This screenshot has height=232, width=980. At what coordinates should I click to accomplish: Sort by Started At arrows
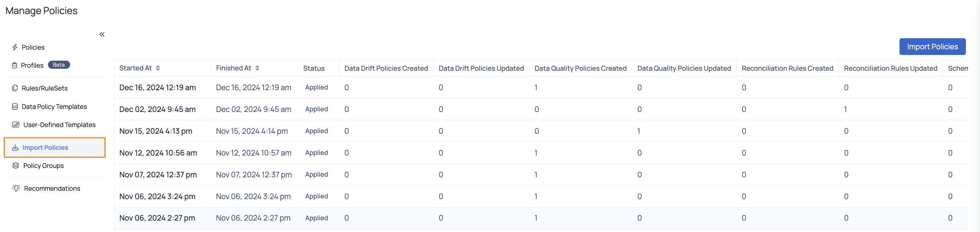(158, 68)
